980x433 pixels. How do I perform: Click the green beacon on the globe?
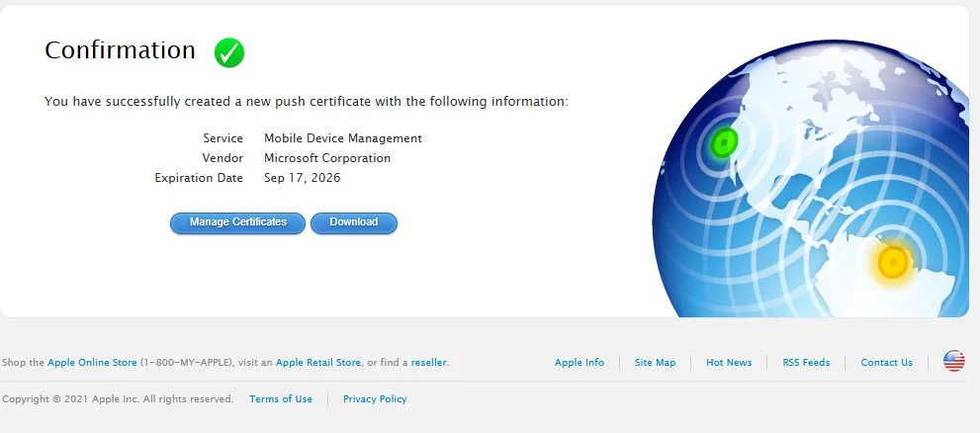[x=724, y=143]
